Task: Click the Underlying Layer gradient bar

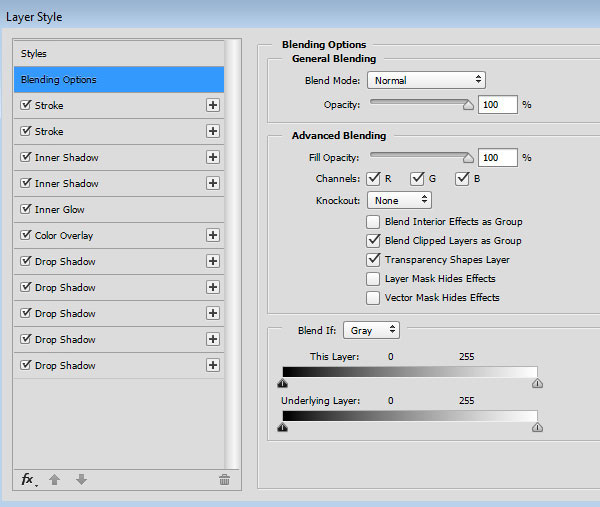Action: point(410,416)
